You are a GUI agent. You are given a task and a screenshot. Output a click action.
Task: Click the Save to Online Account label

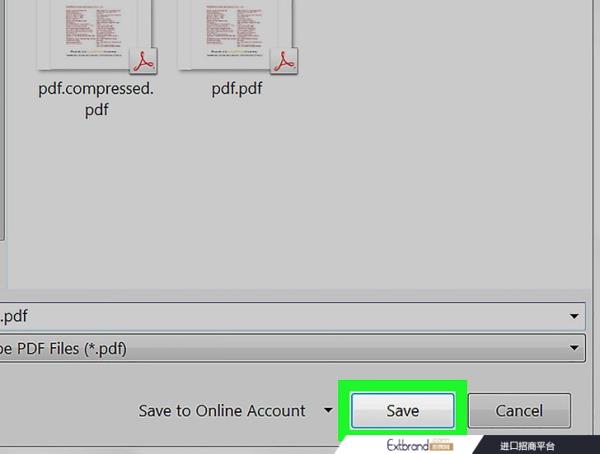tap(222, 411)
